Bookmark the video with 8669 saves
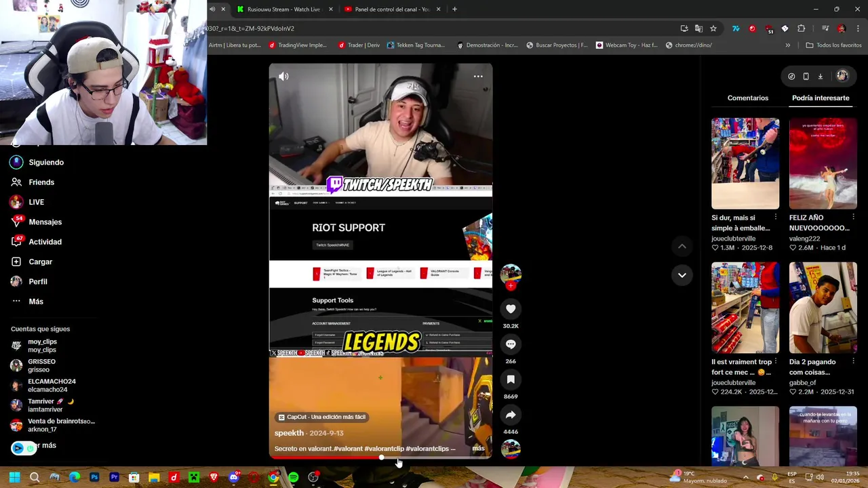 [x=511, y=380]
